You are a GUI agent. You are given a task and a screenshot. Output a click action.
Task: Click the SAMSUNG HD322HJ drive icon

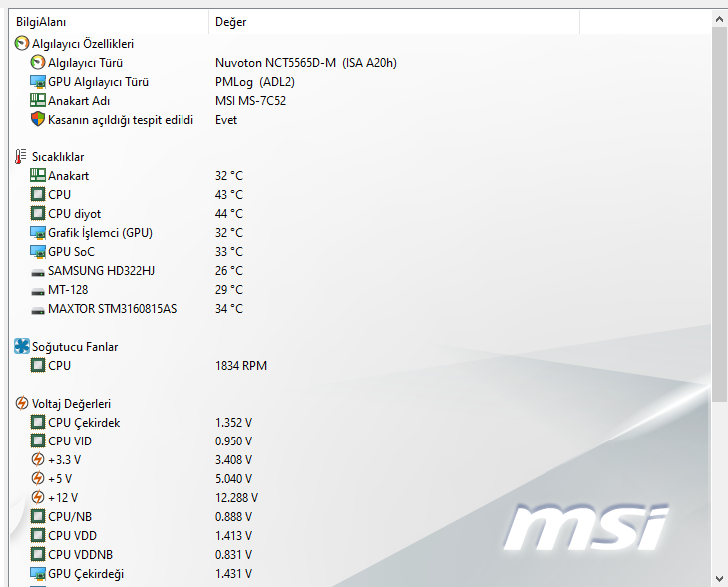pos(38,272)
